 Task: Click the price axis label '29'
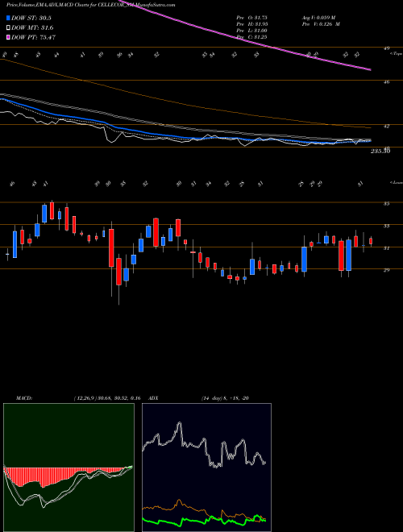point(386,270)
